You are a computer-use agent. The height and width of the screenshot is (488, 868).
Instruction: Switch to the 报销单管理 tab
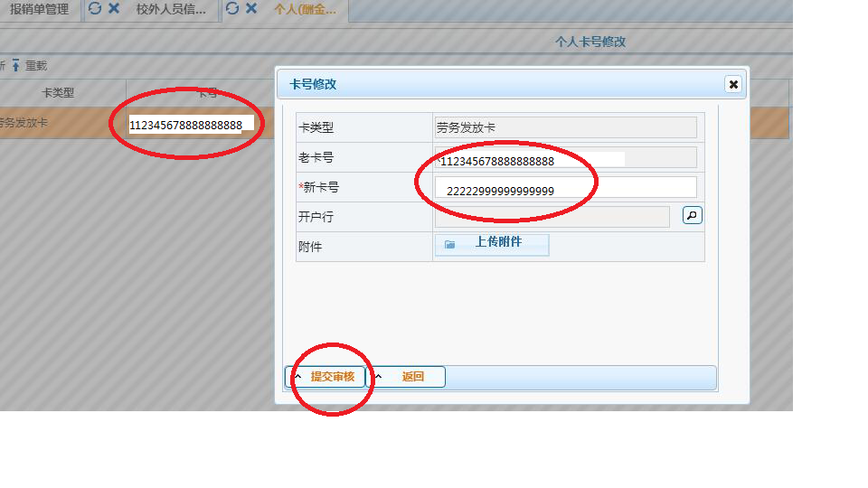pyautogui.click(x=39, y=10)
